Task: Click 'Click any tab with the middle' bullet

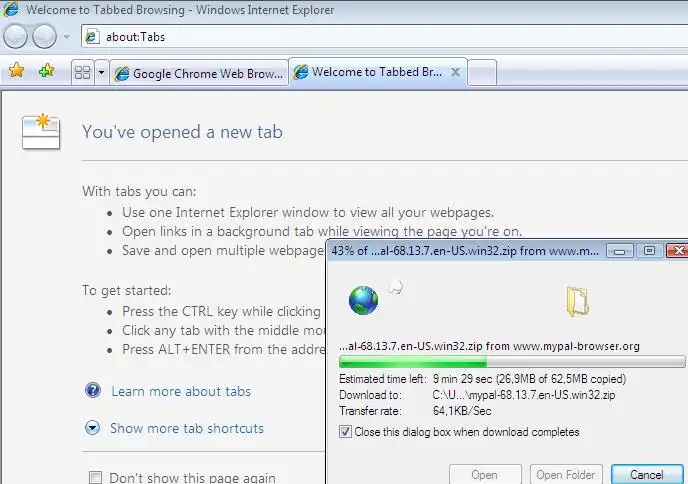Action: (224, 330)
